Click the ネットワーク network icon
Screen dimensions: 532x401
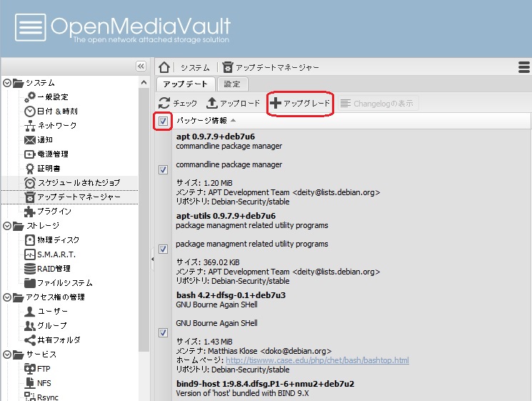coord(30,126)
